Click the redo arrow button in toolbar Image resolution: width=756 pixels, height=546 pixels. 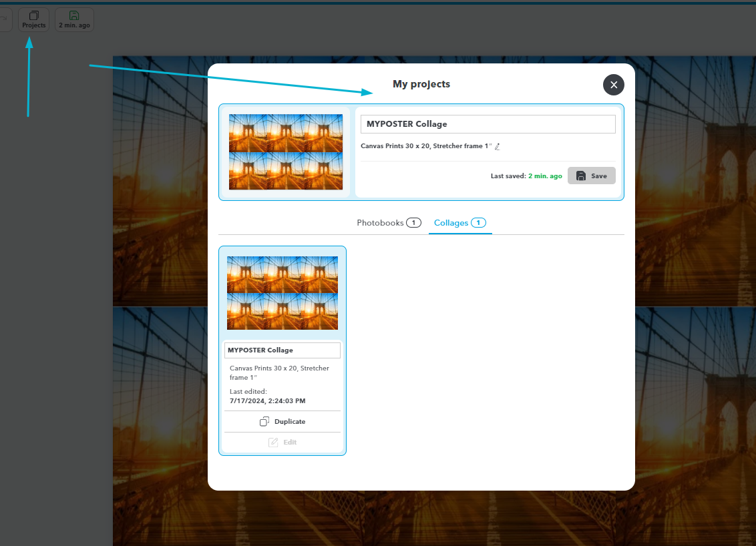[x=4, y=19]
